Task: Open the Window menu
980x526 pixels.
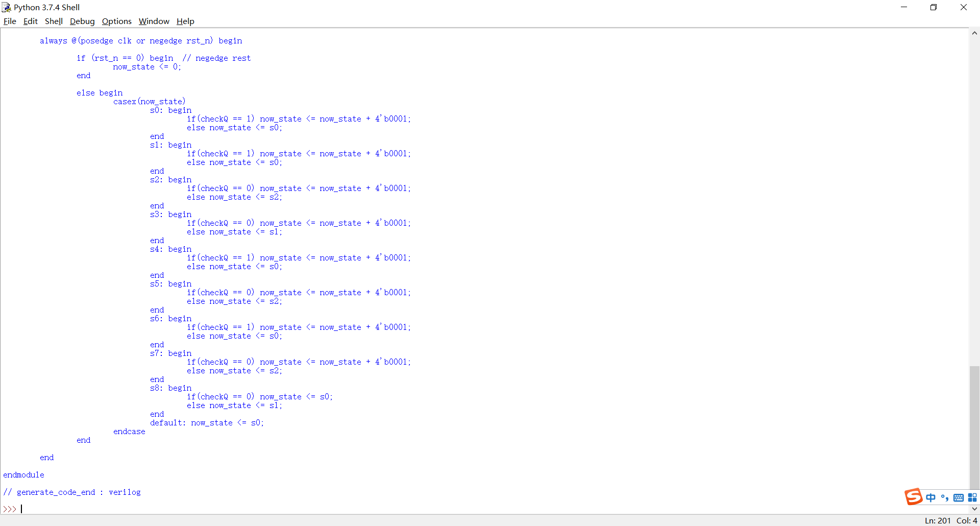Action: coord(154,21)
